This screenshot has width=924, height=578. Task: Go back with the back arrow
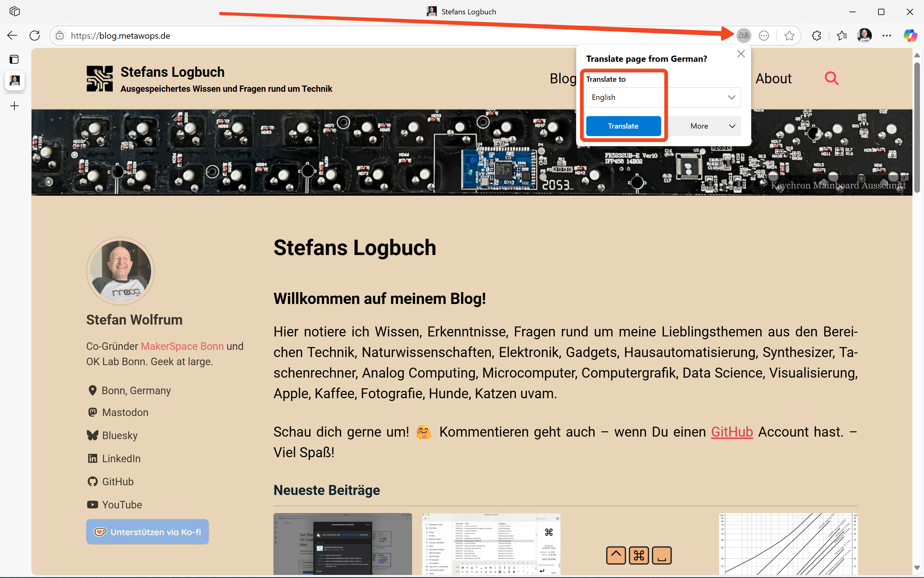12,36
